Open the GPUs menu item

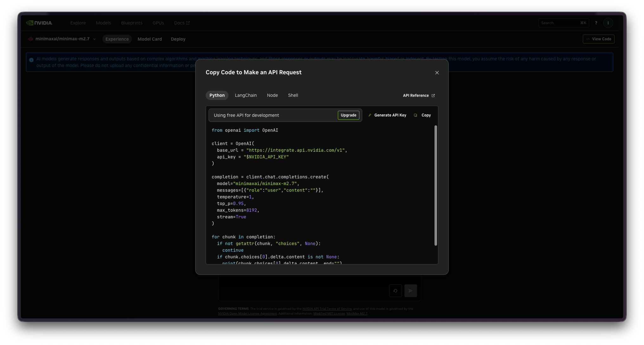pyautogui.click(x=158, y=23)
